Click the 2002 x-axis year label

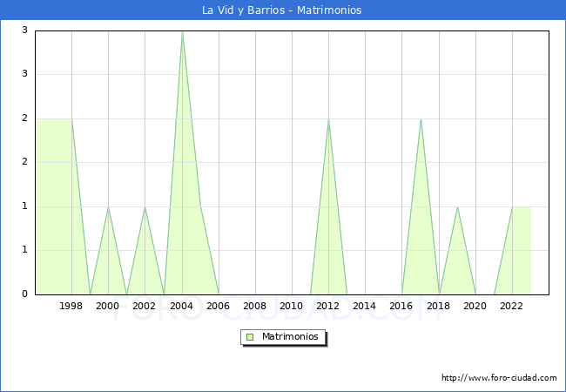pos(145,306)
